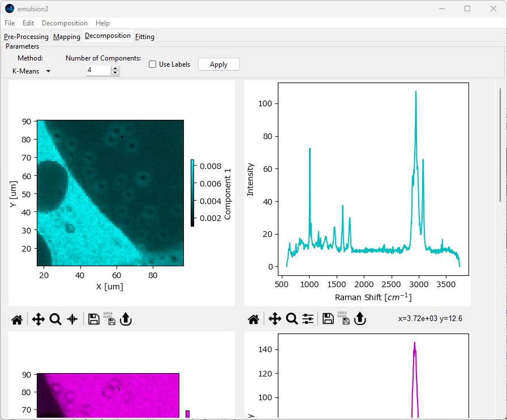The image size is (507, 420).
Task: Open the Help menu
Action: (x=102, y=23)
